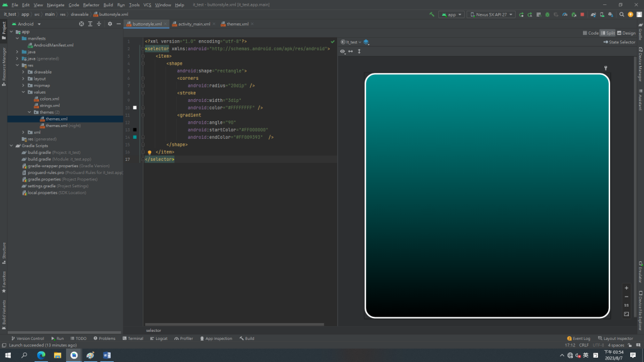Open the app run configuration dropdown
The image size is (644, 362).
[x=452, y=14]
